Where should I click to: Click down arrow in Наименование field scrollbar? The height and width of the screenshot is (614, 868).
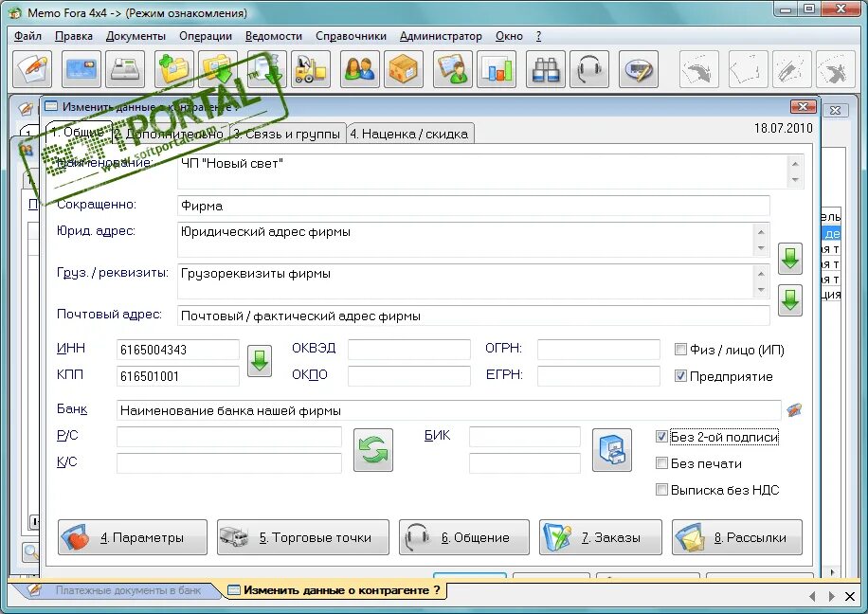pyautogui.click(x=795, y=179)
